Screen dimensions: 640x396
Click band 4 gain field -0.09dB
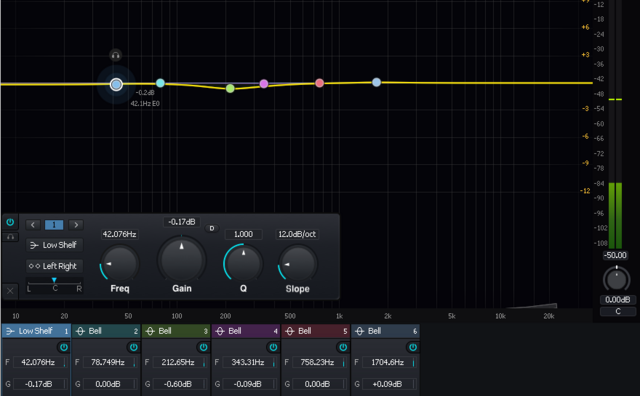click(250, 384)
